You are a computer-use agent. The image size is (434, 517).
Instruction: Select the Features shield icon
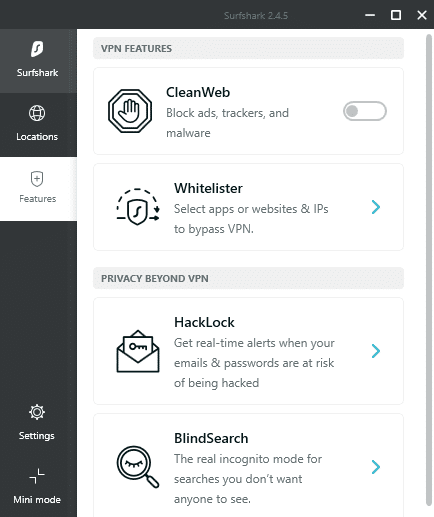(37, 179)
